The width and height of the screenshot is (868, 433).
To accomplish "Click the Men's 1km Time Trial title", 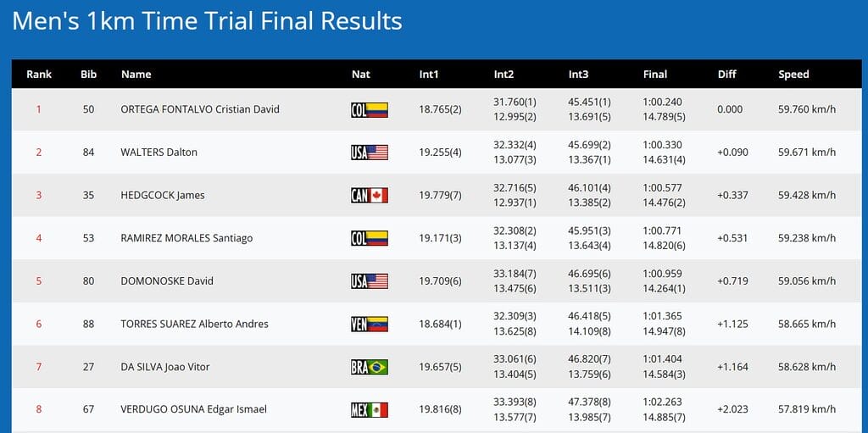I will point(208,21).
